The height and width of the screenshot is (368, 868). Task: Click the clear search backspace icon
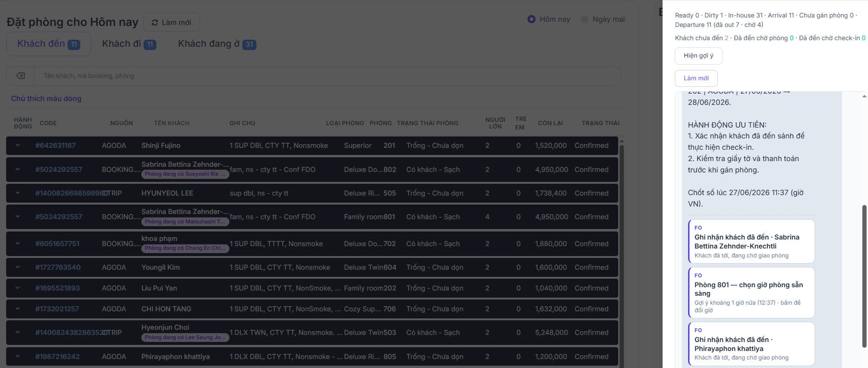tap(20, 76)
